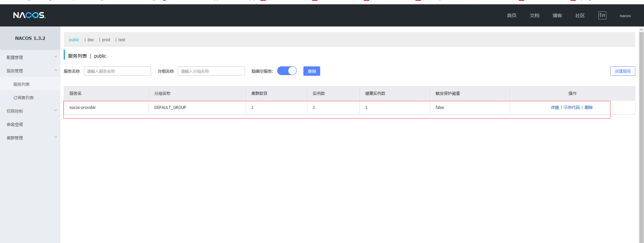Expand the 配置管理 menu chevron
Image resolution: width=644 pixels, height=243 pixels.
(56, 57)
